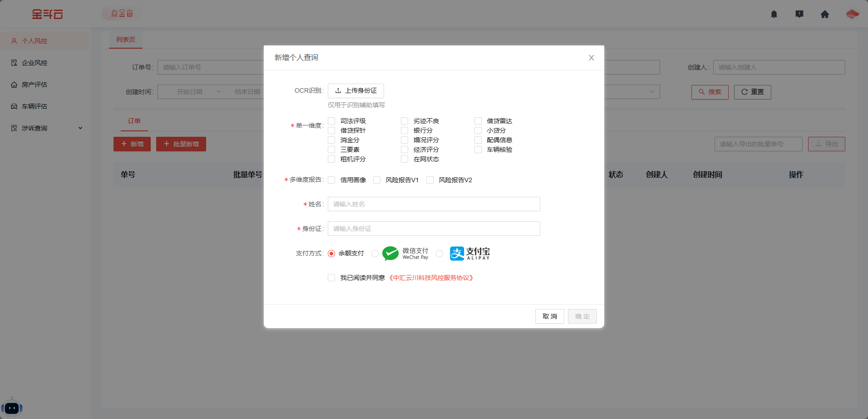Click the 身份证 input field
868x419 pixels.
tap(434, 229)
